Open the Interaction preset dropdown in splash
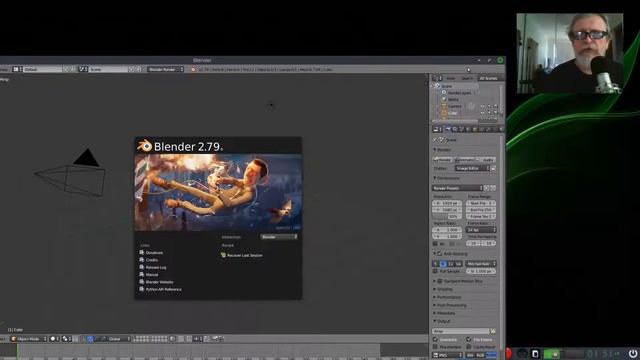The width and height of the screenshot is (640, 360). pyautogui.click(x=279, y=237)
